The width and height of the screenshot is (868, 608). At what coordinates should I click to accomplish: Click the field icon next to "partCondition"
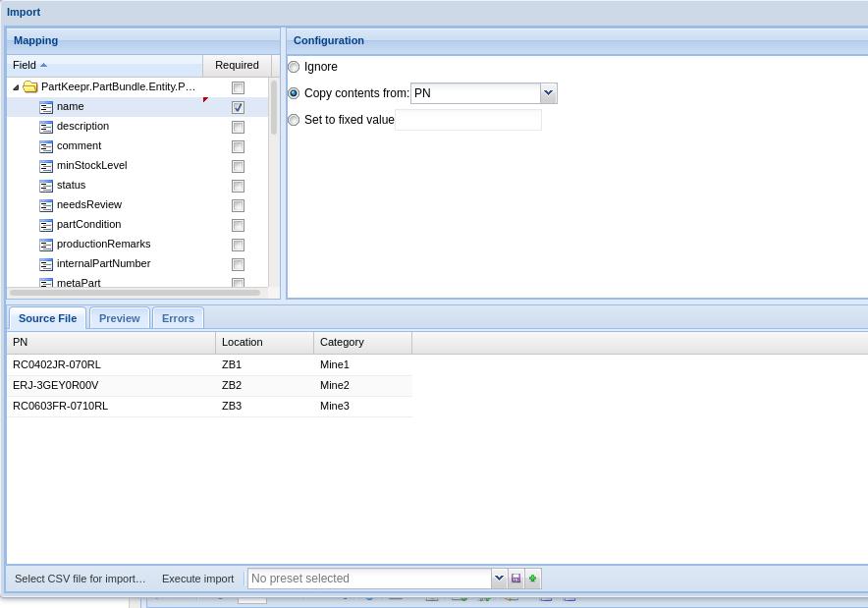[x=46, y=225]
